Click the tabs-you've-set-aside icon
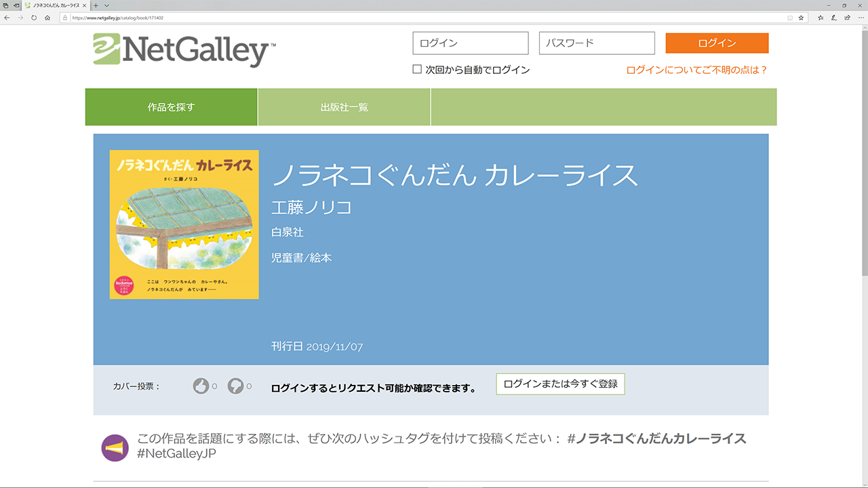 tap(5, 5)
